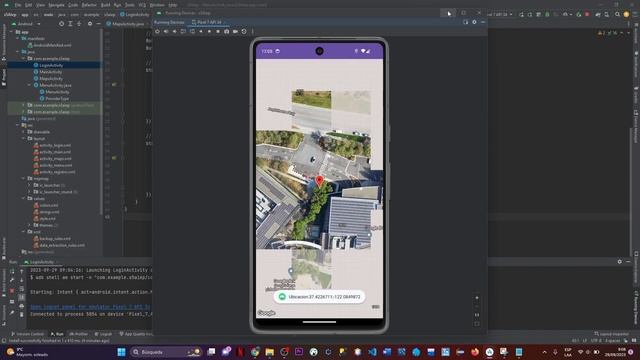Open the MapsActivity.java editor tab
The height and width of the screenshot is (360, 640).
(x=125, y=24)
